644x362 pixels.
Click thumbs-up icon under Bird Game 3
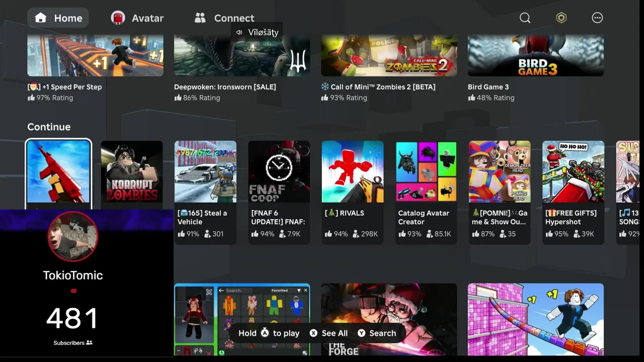[471, 98]
